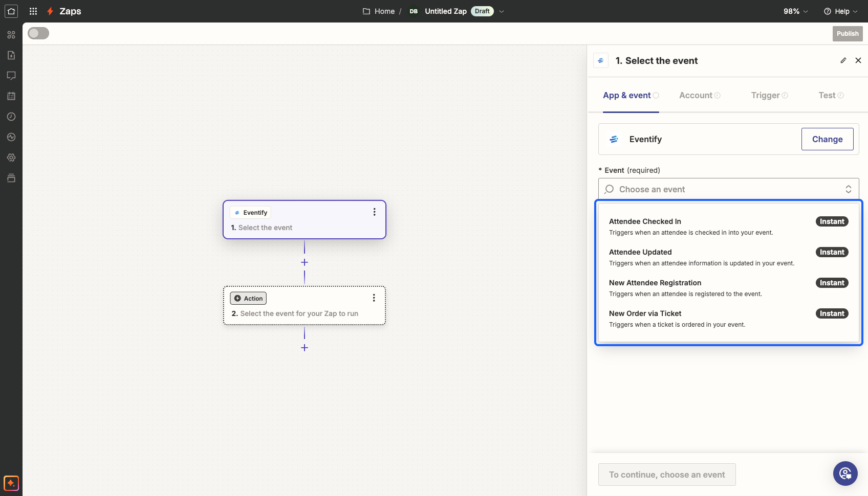Open the dashboard icon in left sidebar

(11, 35)
